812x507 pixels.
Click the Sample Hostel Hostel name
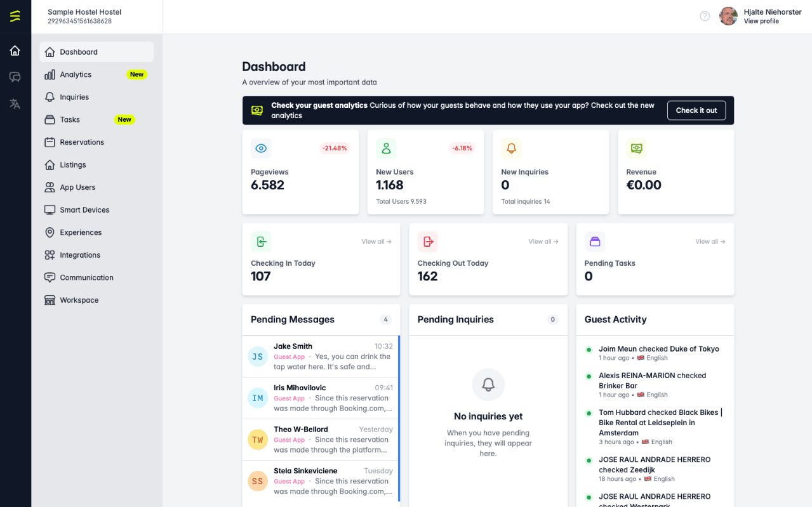coord(84,12)
